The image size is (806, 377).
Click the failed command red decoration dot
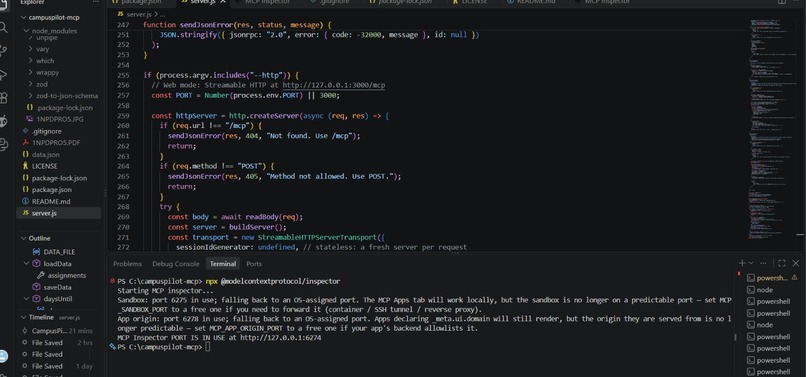tap(113, 281)
